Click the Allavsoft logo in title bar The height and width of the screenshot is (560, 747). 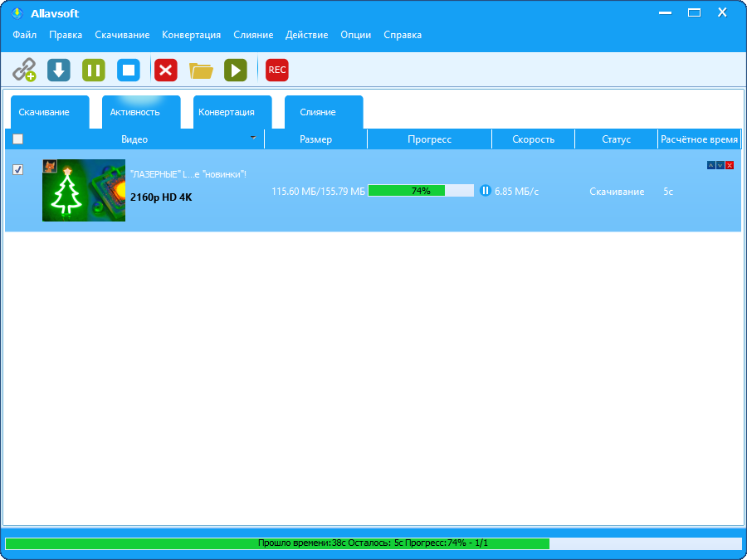coord(17,13)
